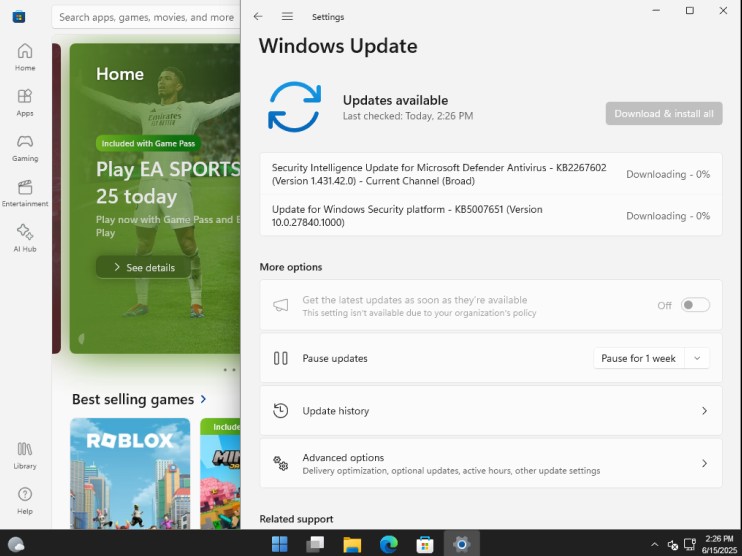Open Help in Microsoft Store sidebar
The width and height of the screenshot is (742, 556).
[25, 501]
